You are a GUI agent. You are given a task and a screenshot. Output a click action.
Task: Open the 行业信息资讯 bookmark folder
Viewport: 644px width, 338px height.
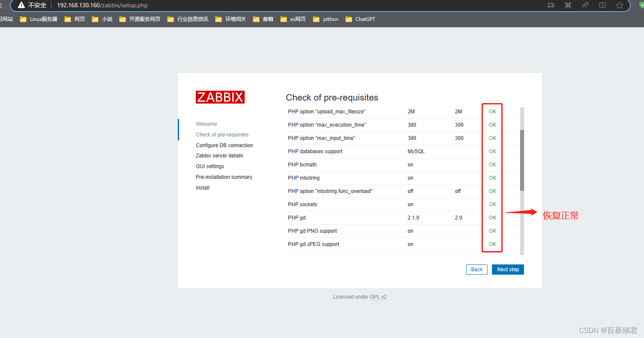188,19
